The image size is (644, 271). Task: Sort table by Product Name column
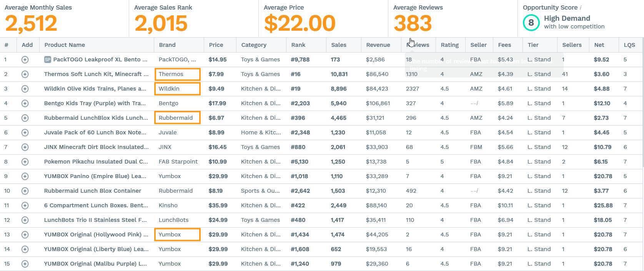click(65, 45)
